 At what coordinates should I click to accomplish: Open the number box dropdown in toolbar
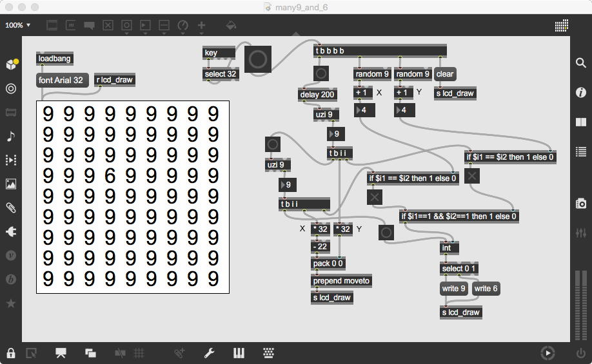(x=145, y=26)
